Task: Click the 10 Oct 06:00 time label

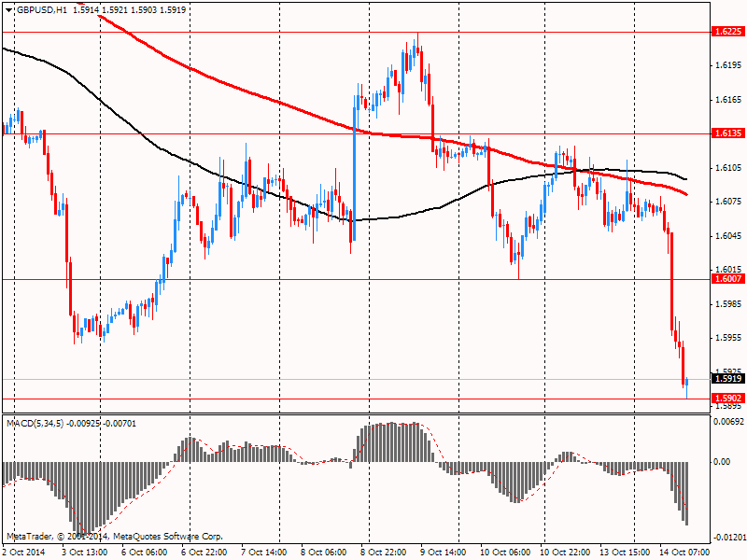Action: pos(505,552)
